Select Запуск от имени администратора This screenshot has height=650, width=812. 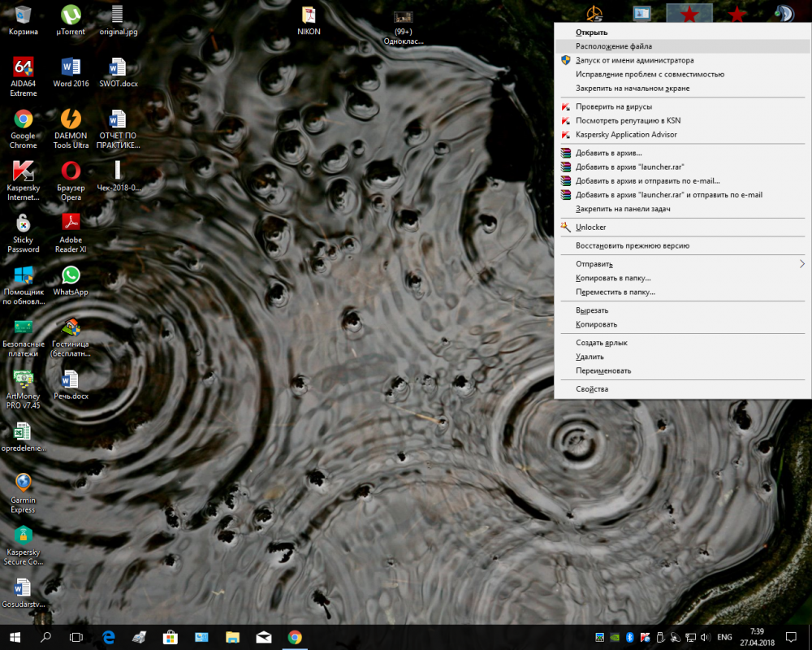tap(634, 60)
